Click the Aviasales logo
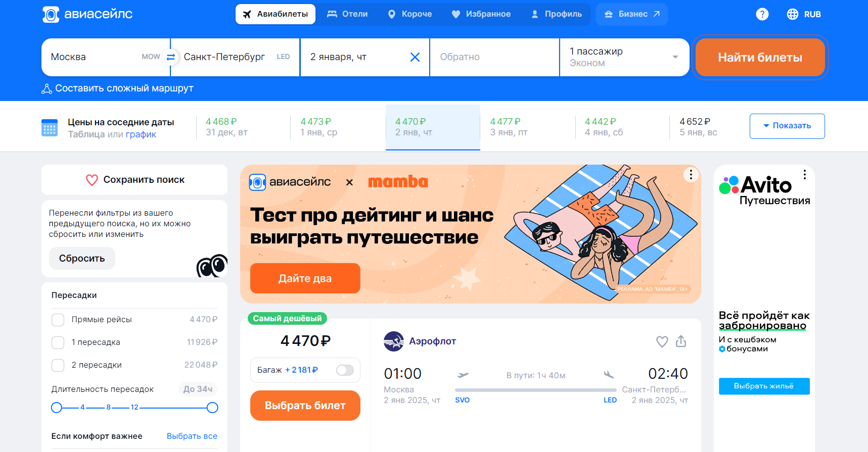868x452 pixels. (x=87, y=14)
